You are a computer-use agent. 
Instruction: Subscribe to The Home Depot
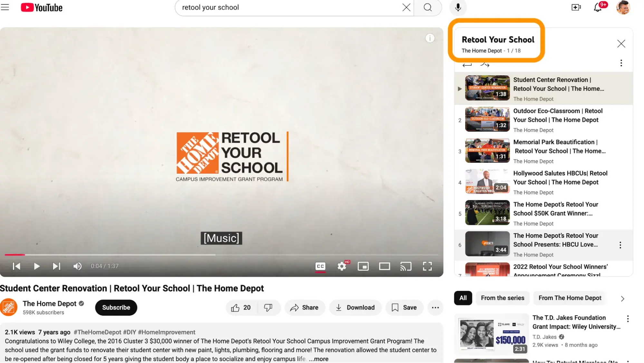point(116,308)
